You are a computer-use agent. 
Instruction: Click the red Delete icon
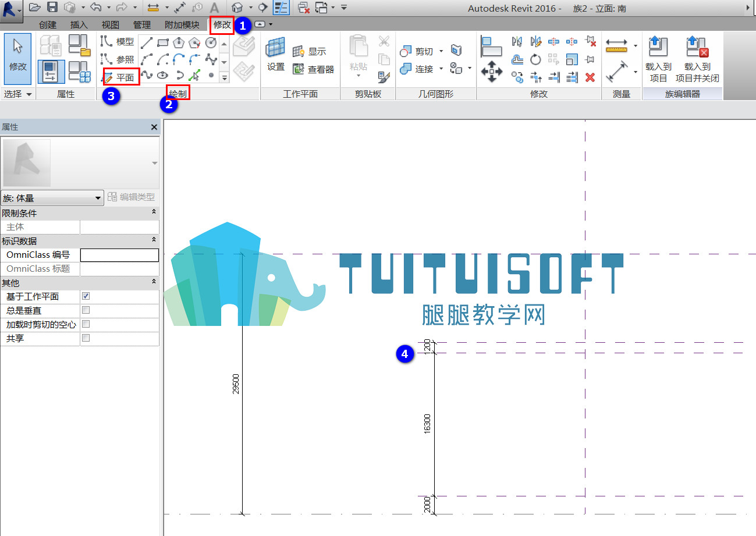[x=590, y=77]
